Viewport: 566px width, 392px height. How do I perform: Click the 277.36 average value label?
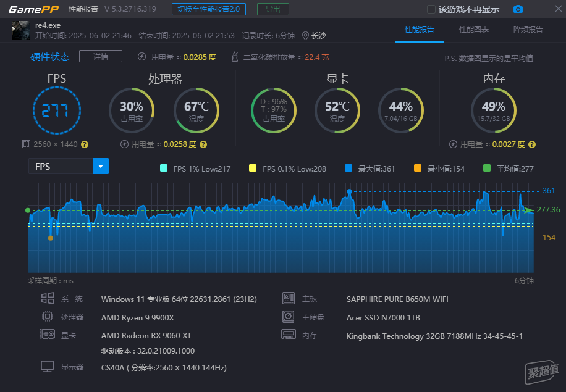[548, 209]
